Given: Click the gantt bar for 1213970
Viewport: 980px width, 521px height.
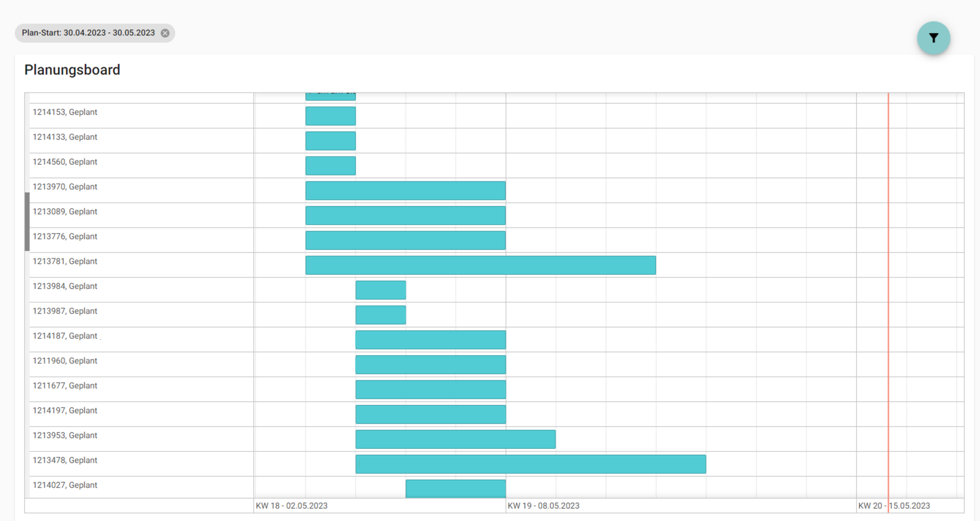Looking at the screenshot, I should 405,190.
